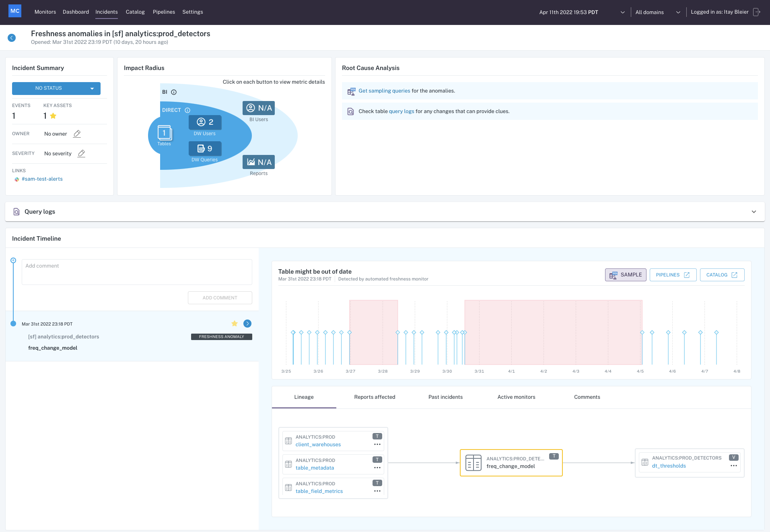Screen dimensions: 770x532
Task: Click the freq_change_model table icon
Action: point(474,463)
